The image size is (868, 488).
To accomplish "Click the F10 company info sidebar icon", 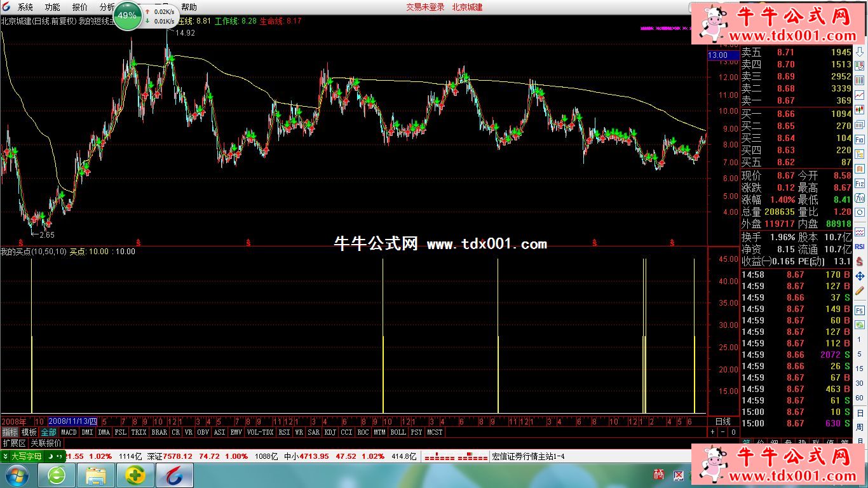I will click(x=860, y=139).
